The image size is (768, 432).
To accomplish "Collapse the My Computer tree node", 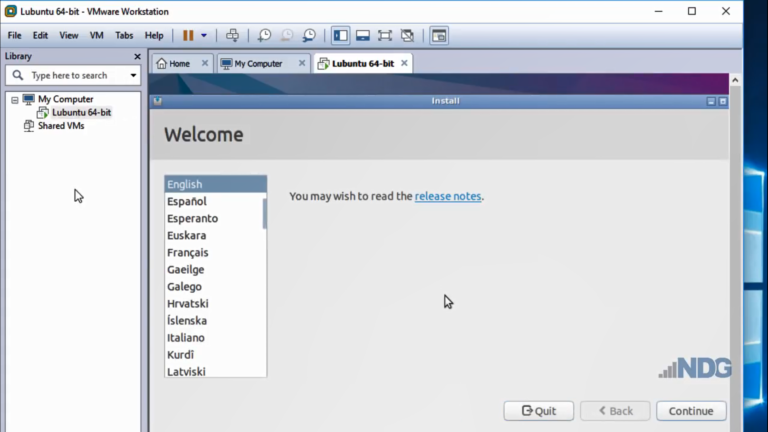I will (15, 100).
